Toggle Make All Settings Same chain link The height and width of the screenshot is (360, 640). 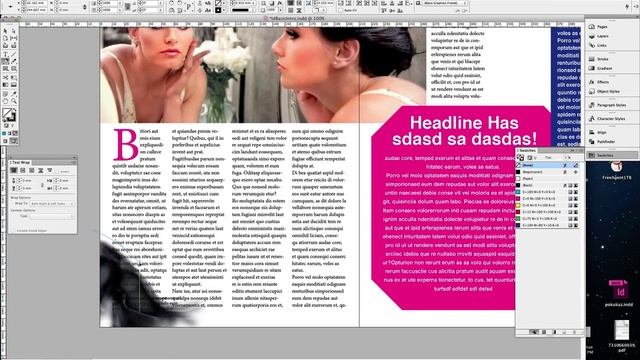[42, 185]
